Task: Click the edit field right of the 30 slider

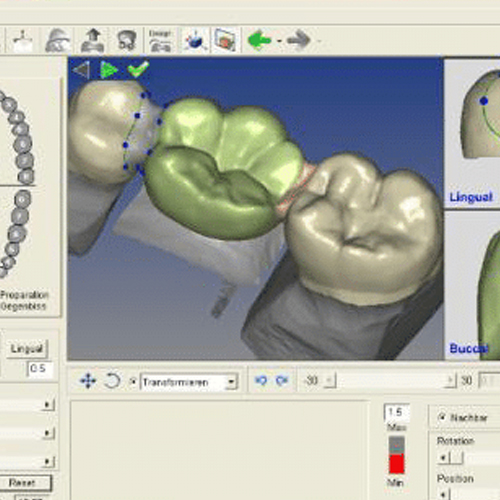Action: pos(489,380)
